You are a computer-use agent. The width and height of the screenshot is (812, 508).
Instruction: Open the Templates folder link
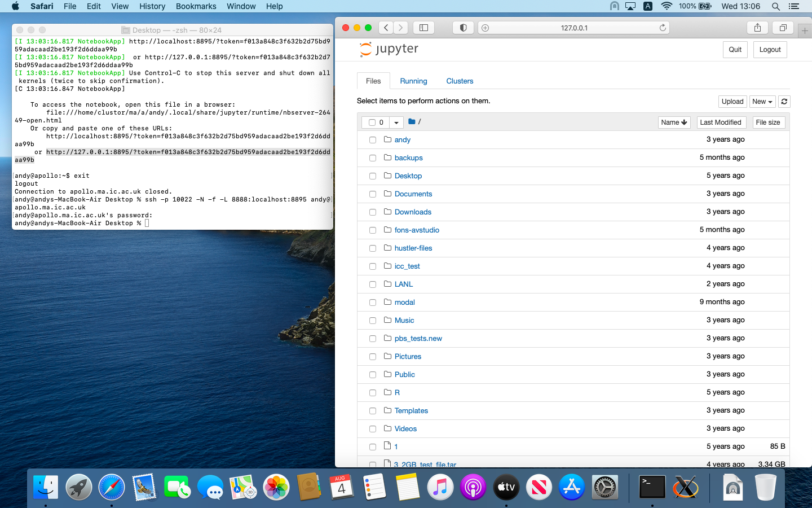(411, 410)
